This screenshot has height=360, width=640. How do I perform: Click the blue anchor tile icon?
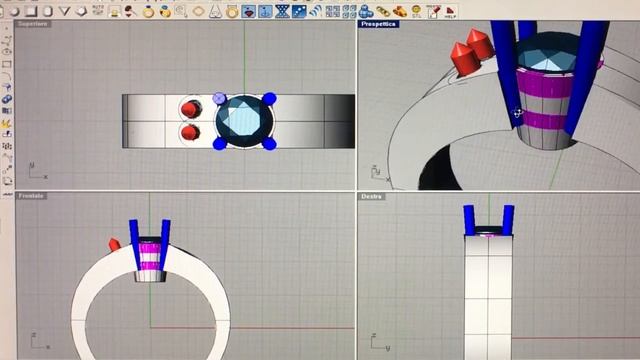pos(265,11)
